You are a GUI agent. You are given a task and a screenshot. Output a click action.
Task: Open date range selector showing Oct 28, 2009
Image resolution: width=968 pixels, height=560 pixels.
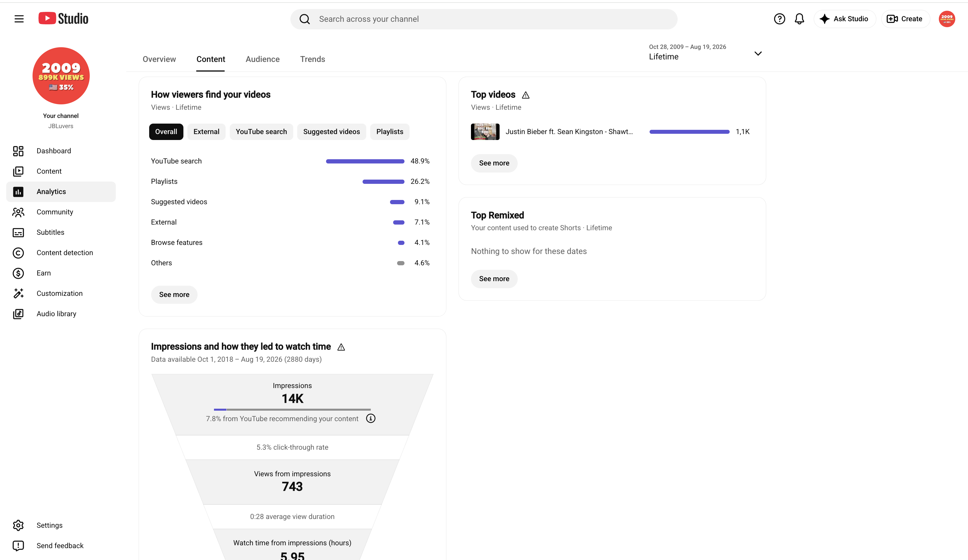(705, 52)
